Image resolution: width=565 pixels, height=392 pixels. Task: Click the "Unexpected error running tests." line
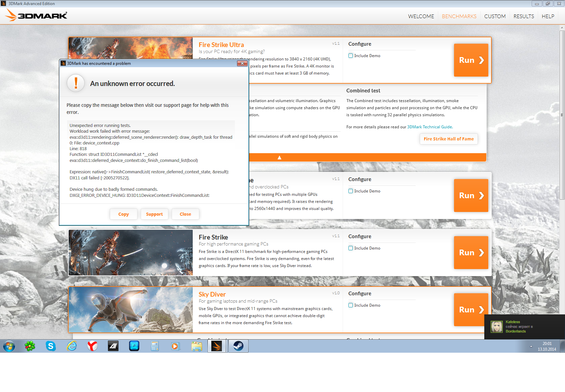point(100,126)
